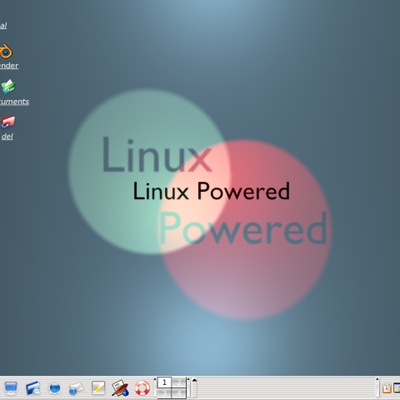This screenshot has height=400, width=400.
Task: Open the red lifebuoy Help Center icon
Action: pyautogui.click(x=142, y=388)
